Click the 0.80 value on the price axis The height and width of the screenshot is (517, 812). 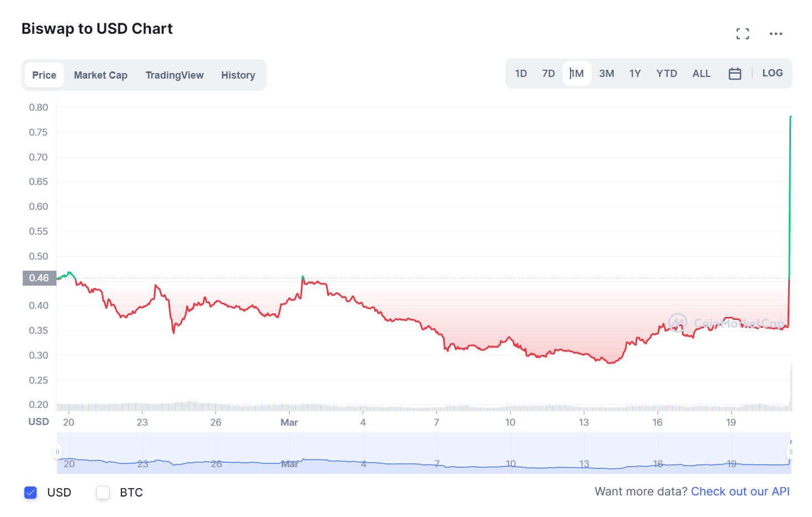tap(38, 107)
